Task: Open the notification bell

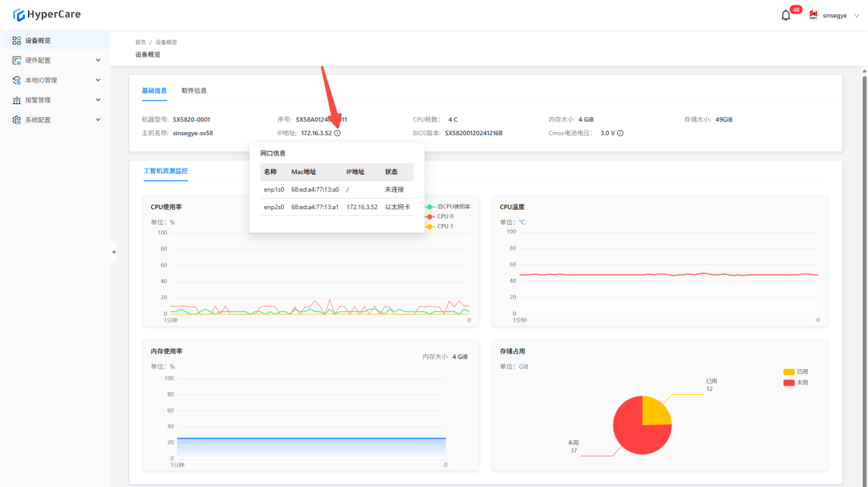Action: 786,15
